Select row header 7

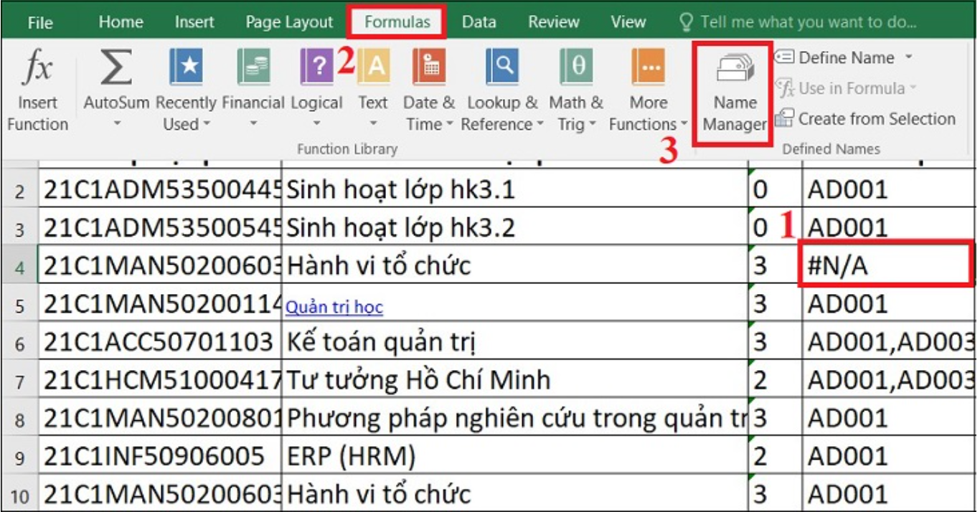click(x=19, y=380)
